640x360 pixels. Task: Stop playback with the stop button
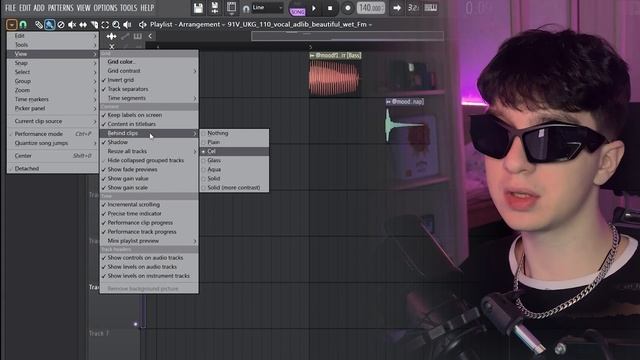tap(330, 8)
